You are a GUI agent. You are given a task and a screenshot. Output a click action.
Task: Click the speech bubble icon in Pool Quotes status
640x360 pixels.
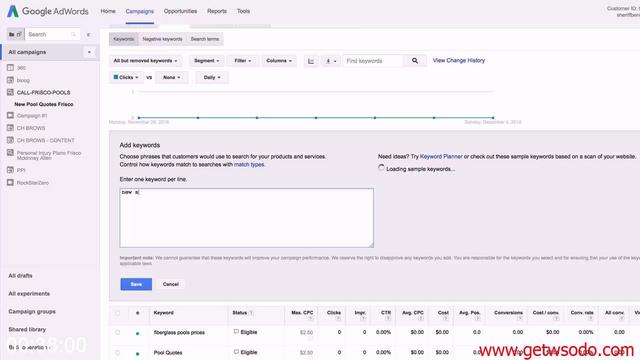[x=236, y=352]
